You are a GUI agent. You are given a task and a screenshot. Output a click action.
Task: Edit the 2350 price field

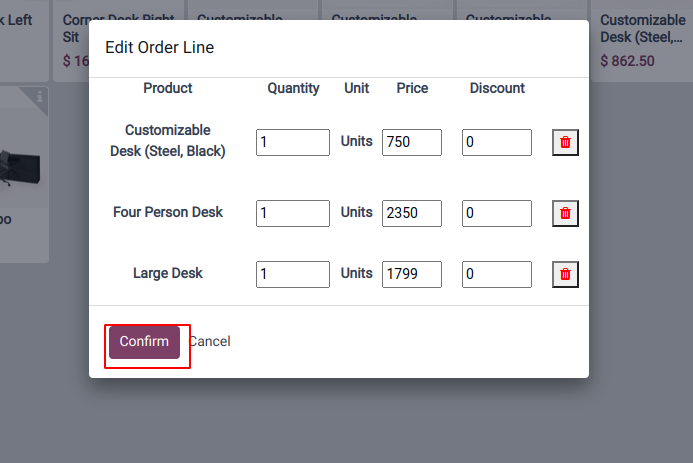coord(411,213)
